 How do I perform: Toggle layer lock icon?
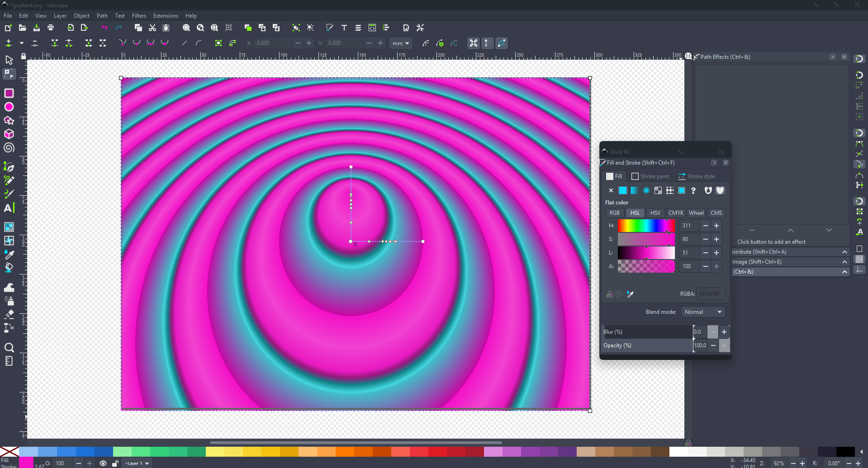tap(115, 463)
